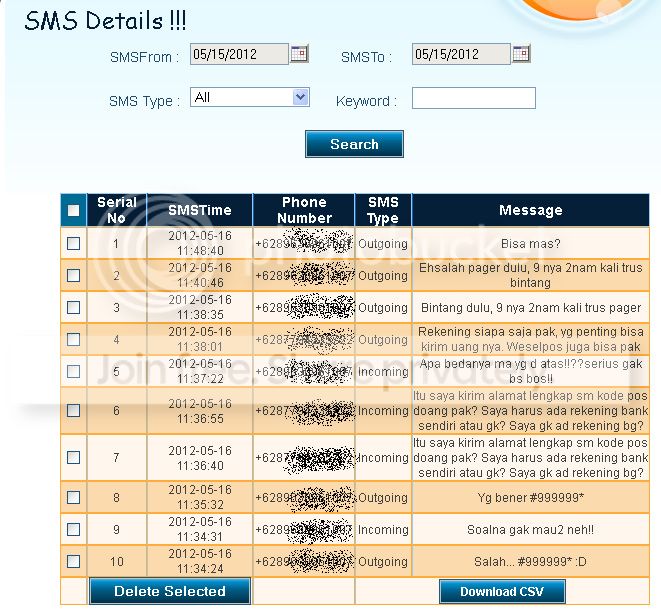
Task: Expand the SMS Type dropdown arrow
Action: click(x=300, y=97)
